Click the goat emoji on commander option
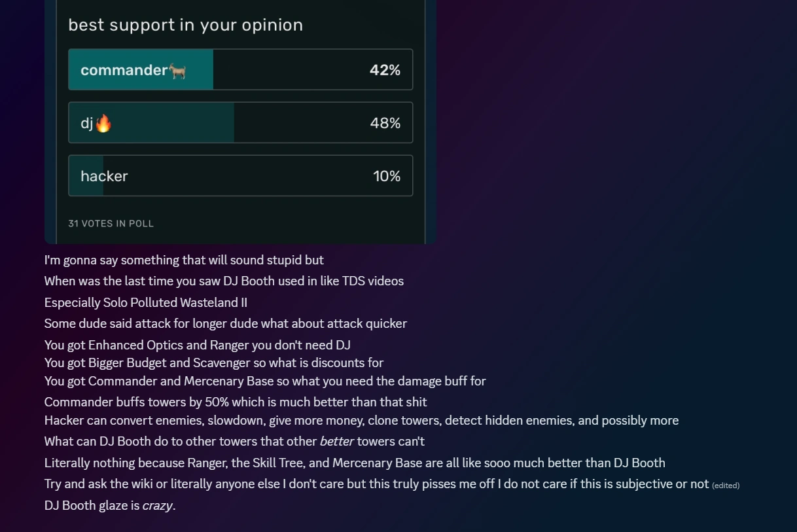This screenshot has height=532, width=797. point(178,71)
